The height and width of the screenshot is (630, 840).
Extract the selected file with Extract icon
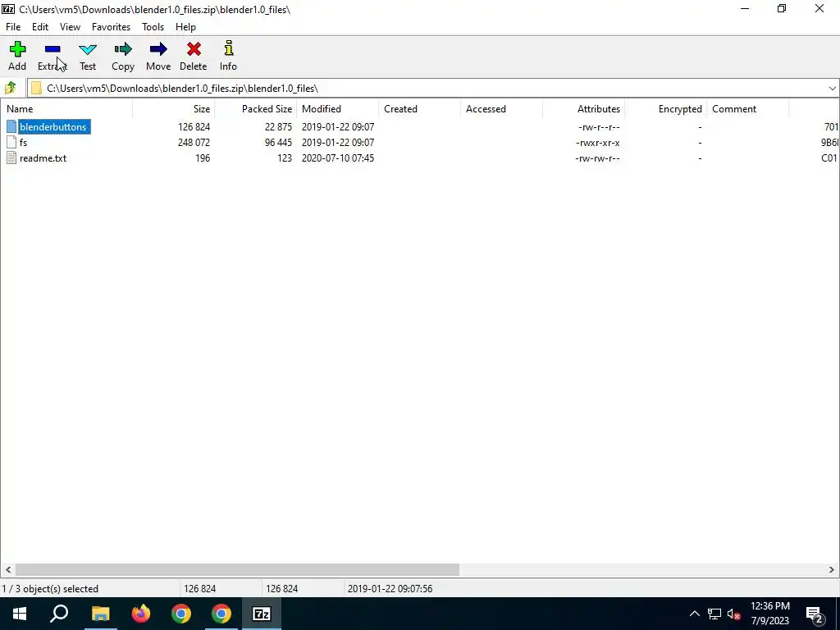[52, 49]
